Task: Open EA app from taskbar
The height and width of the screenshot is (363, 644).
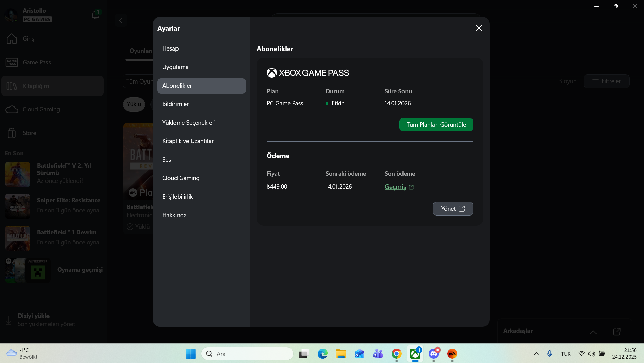Action: click(x=452, y=354)
